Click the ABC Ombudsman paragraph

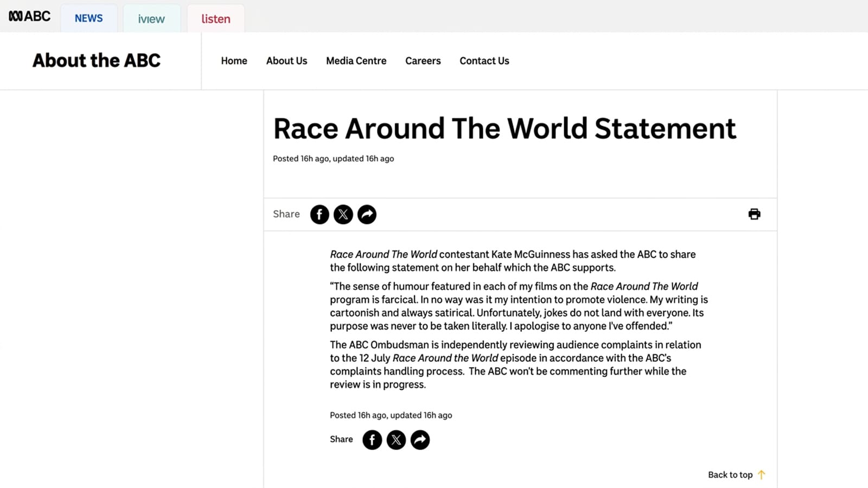tap(515, 364)
